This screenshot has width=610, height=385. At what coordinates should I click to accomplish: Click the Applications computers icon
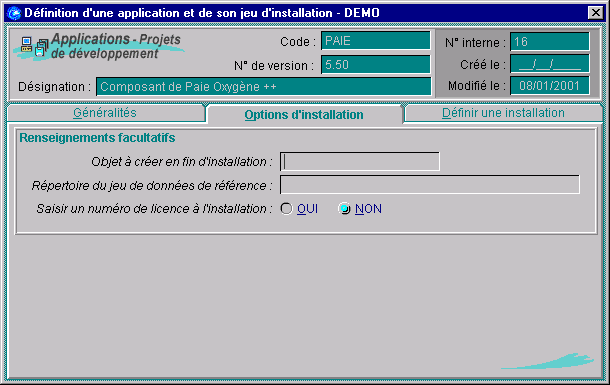click(34, 47)
